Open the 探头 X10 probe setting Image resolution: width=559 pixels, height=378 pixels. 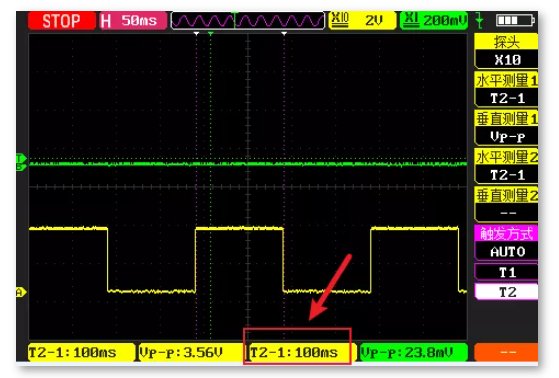[x=506, y=51]
